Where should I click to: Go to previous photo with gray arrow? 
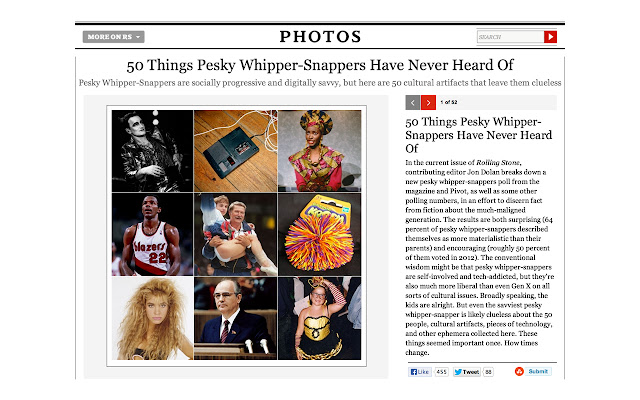coord(413,102)
